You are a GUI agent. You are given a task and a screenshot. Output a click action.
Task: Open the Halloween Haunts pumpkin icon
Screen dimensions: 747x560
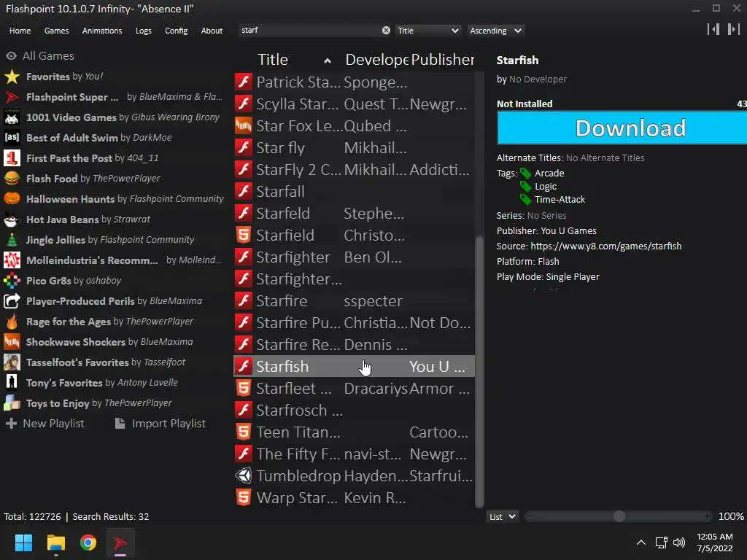pos(12,199)
